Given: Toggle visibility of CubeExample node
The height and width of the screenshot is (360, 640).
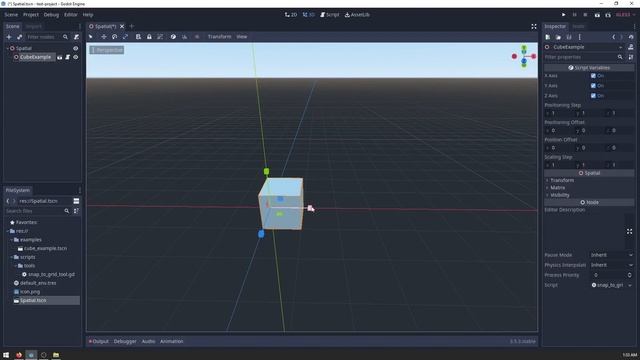Looking at the screenshot, I should click(x=76, y=57).
